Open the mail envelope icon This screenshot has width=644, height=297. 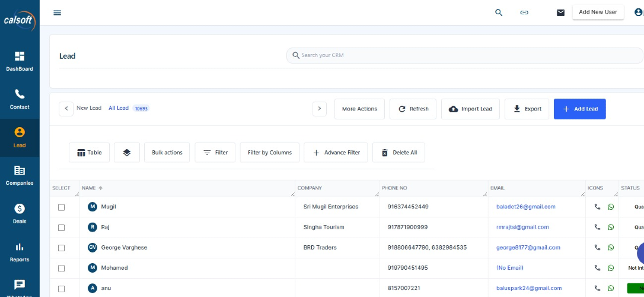pyautogui.click(x=560, y=12)
